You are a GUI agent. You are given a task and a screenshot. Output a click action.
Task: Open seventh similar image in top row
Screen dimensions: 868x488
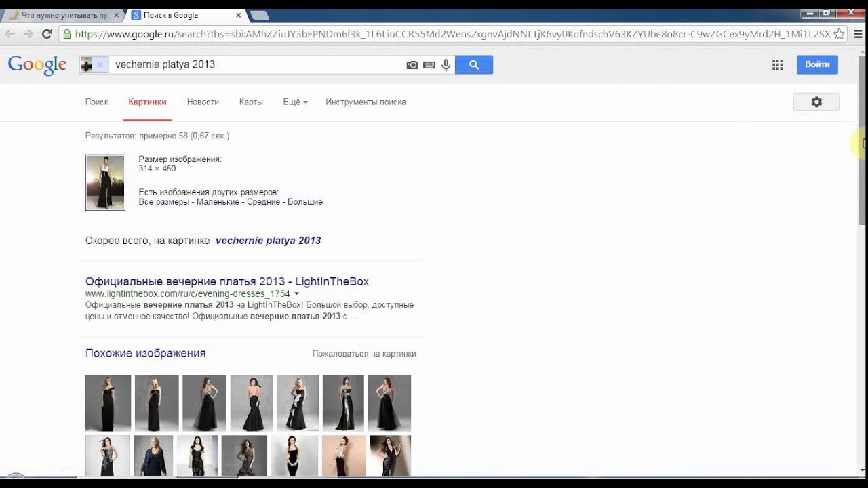[389, 403]
